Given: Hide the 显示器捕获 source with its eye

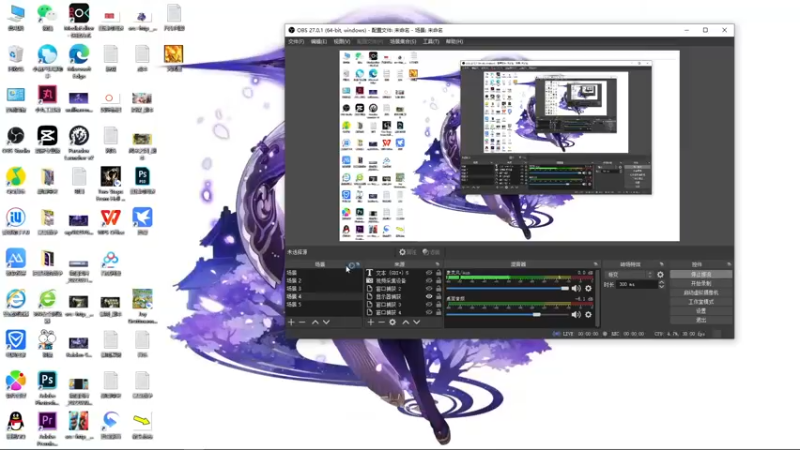Looking at the screenshot, I should pos(429,296).
